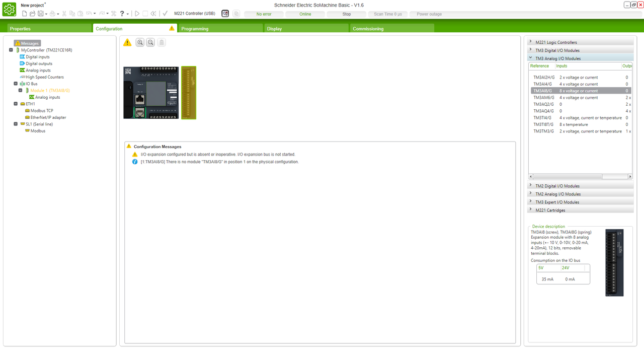Collapse the IO Bus tree node

(x=16, y=84)
